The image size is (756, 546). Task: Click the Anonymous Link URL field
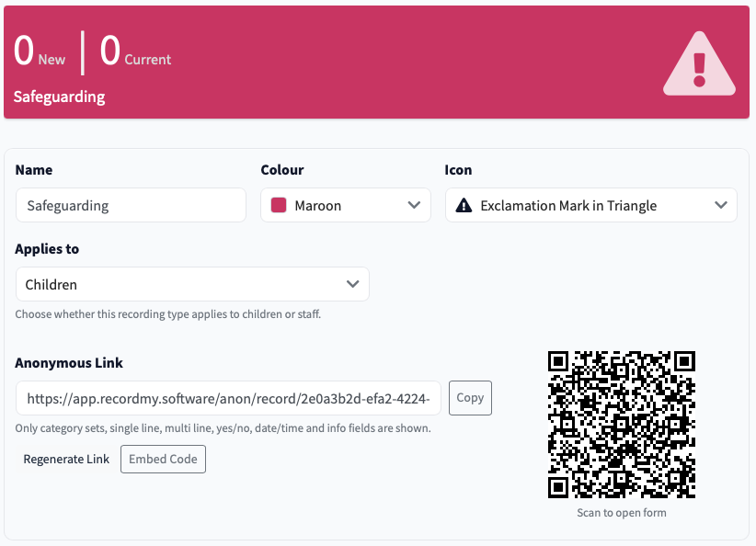229,398
